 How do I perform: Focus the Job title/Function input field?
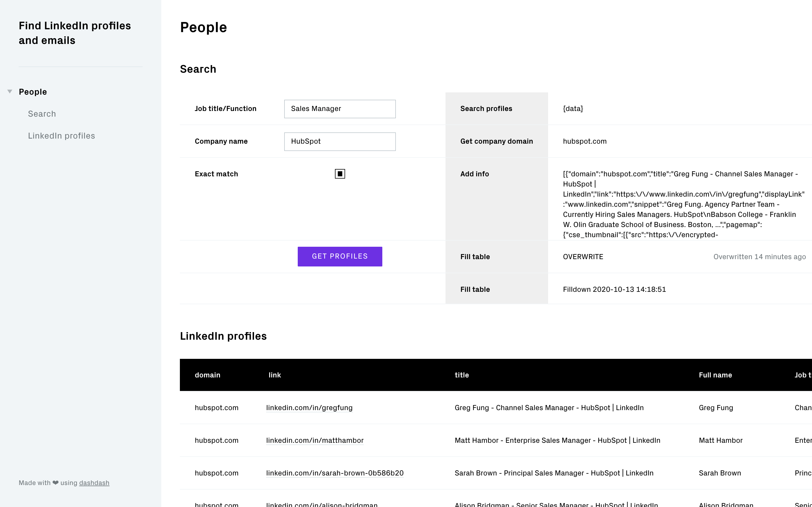click(x=339, y=109)
